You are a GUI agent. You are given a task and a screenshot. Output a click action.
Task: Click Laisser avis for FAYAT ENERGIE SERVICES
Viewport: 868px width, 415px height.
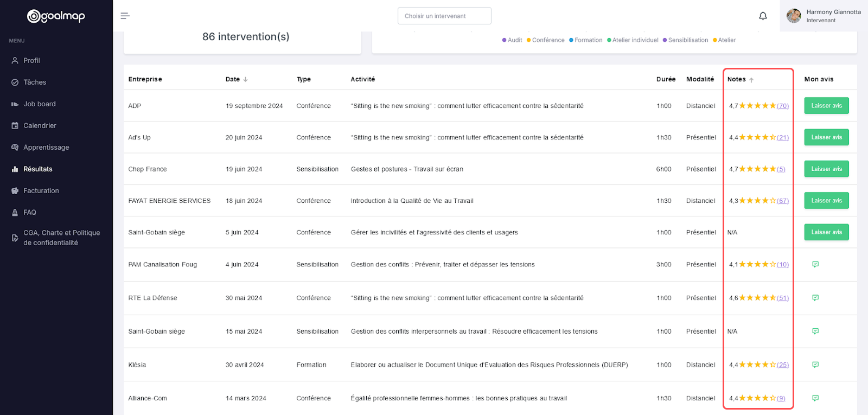(826, 201)
